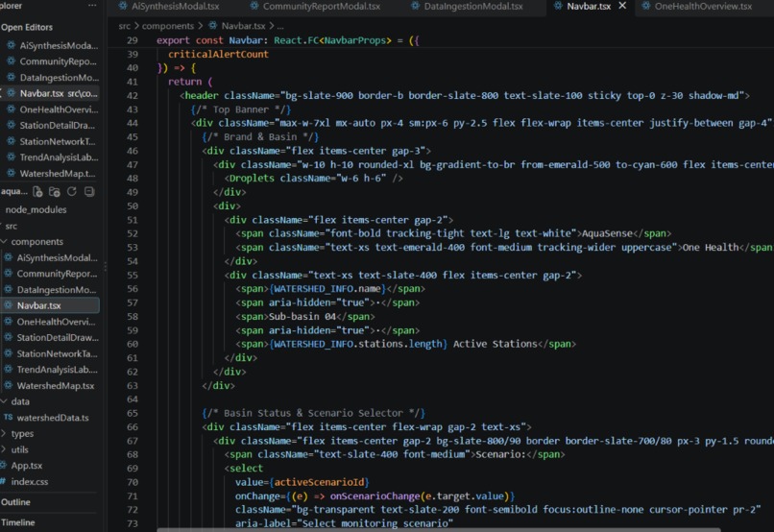Expand the types folder
This screenshot has width=774, height=532.
(x=22, y=434)
